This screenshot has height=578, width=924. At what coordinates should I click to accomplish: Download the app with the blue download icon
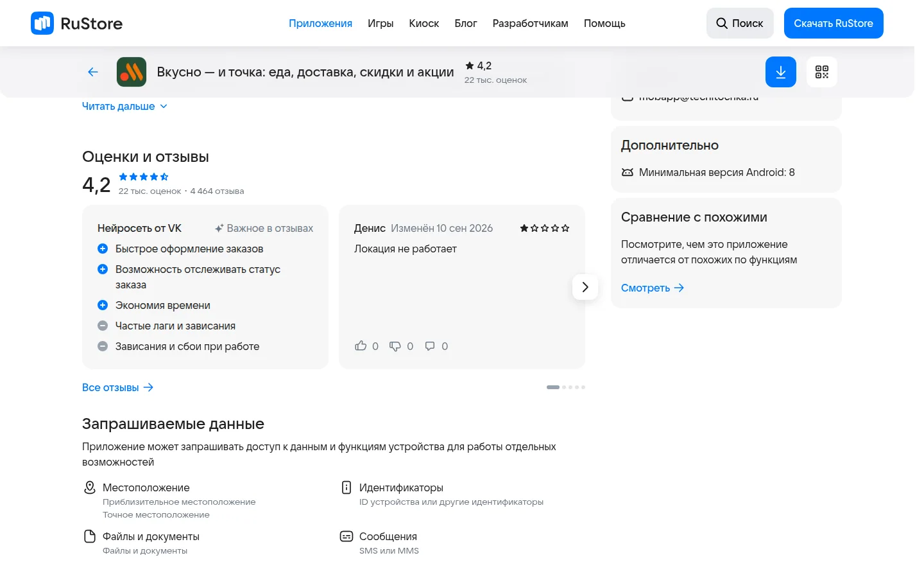[781, 72]
